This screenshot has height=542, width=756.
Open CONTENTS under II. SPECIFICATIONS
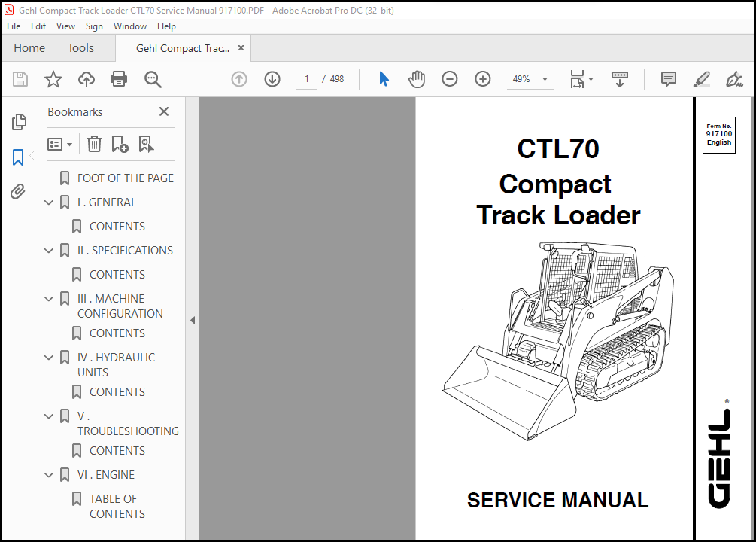point(117,275)
